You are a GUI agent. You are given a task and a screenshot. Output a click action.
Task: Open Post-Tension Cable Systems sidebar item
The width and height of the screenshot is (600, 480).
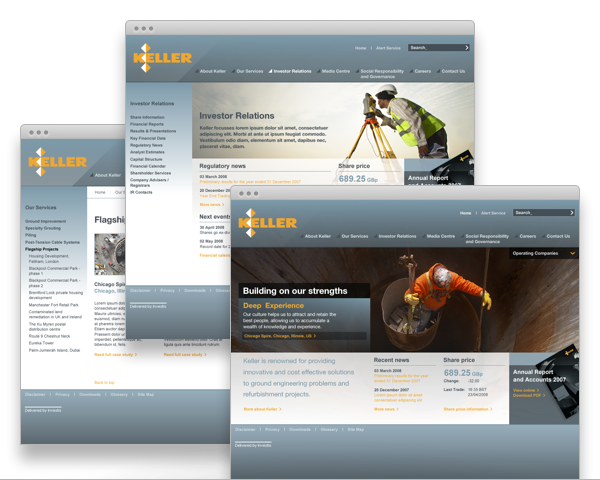(x=52, y=242)
